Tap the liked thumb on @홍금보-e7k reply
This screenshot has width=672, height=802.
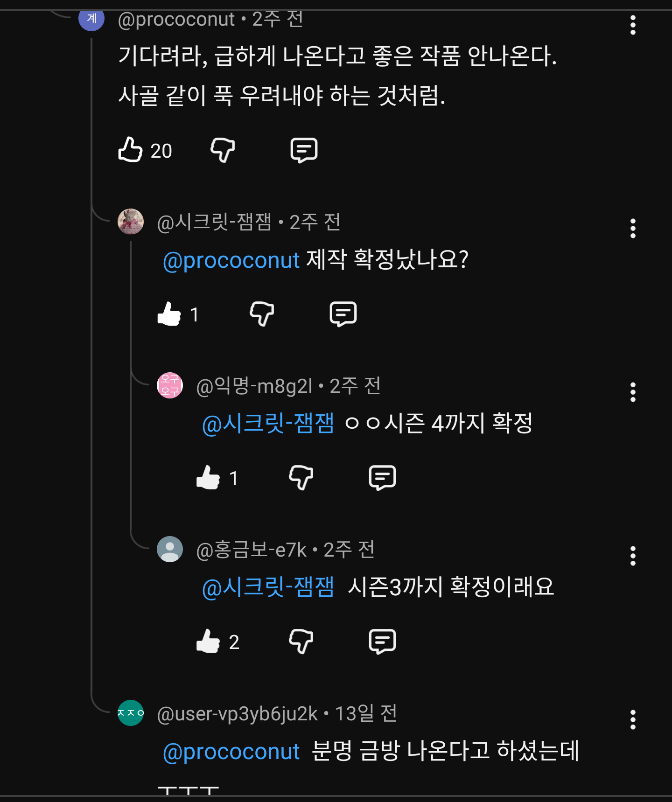pyautogui.click(x=208, y=641)
